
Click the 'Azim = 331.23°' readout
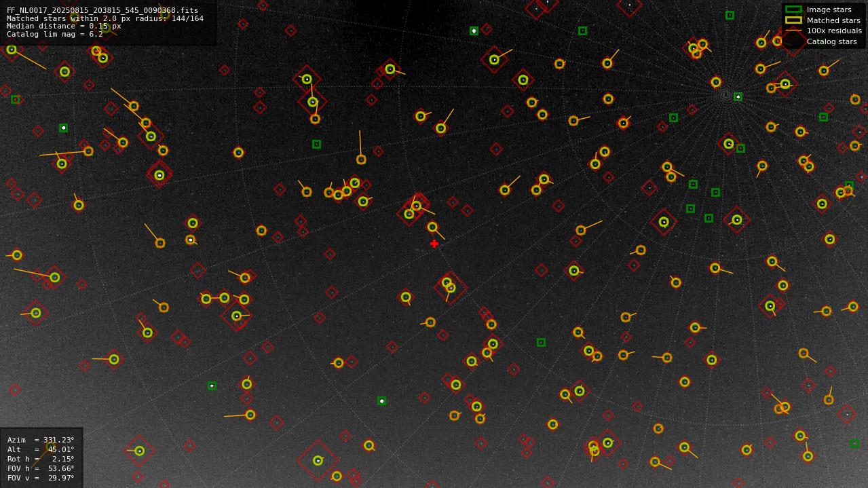pyautogui.click(x=41, y=440)
